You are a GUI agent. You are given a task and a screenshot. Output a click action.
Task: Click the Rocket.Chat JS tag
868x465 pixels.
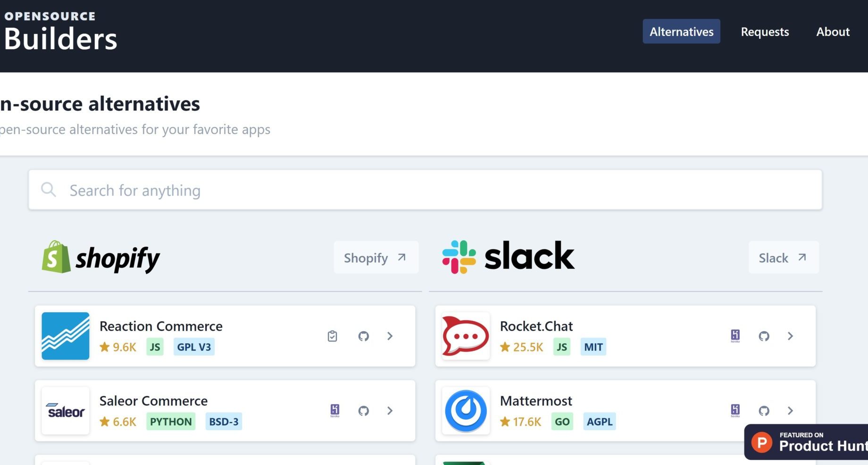(561, 347)
